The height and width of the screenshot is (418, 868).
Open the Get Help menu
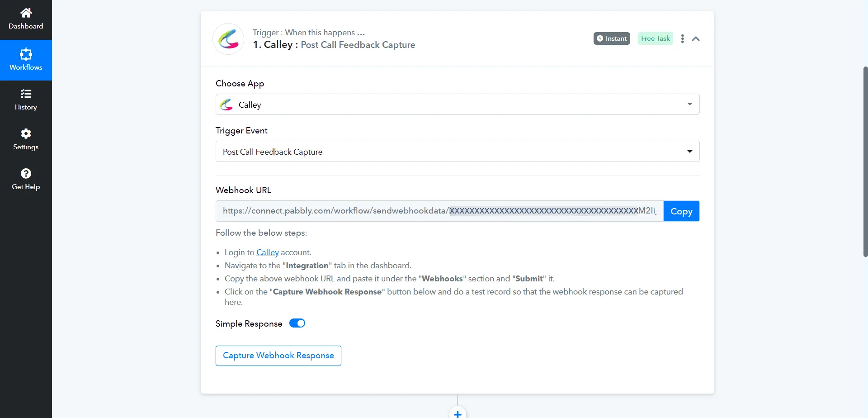click(26, 180)
